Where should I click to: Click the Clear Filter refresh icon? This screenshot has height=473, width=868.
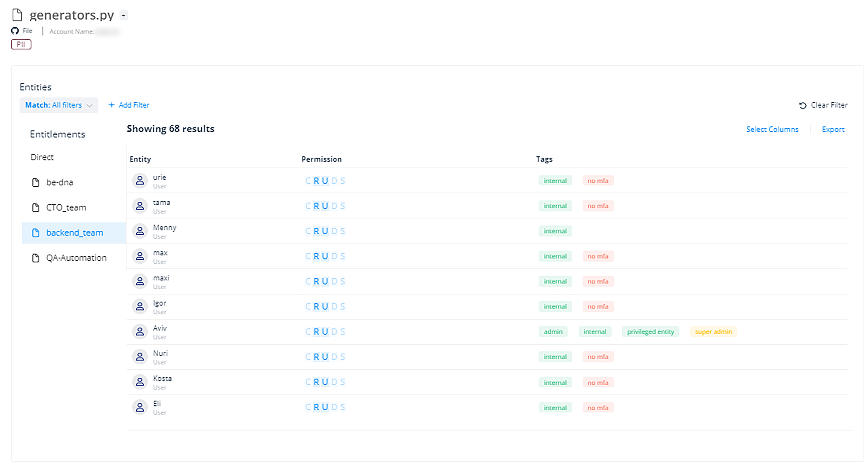pyautogui.click(x=803, y=105)
